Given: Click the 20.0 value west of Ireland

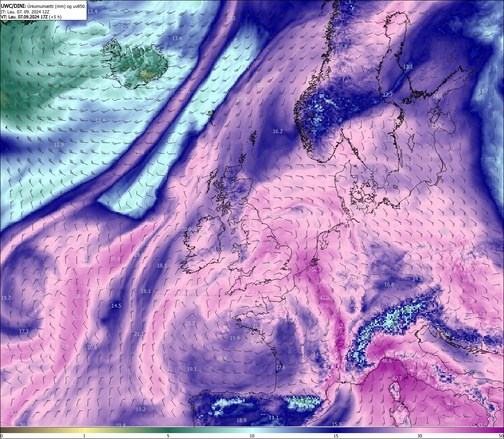Looking at the screenshot, I should click(x=186, y=229).
